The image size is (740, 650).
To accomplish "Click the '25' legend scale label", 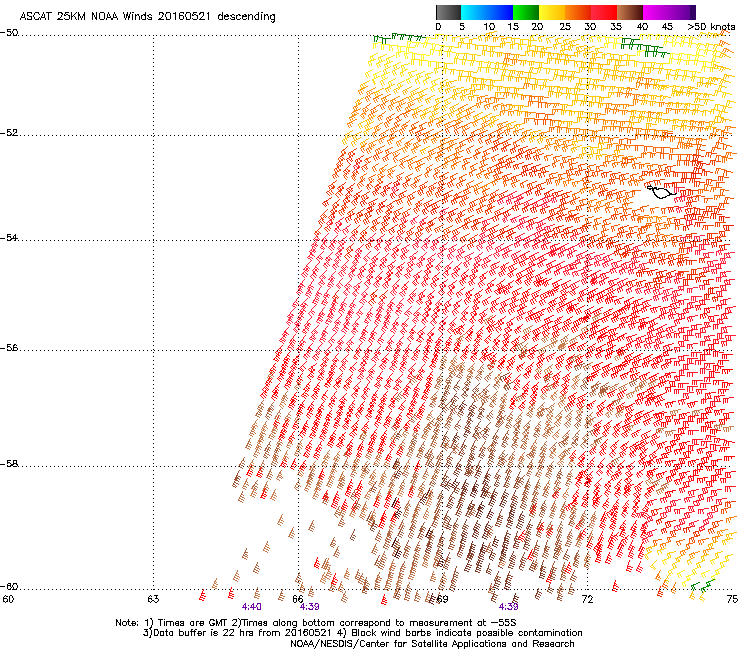I will click(565, 27).
